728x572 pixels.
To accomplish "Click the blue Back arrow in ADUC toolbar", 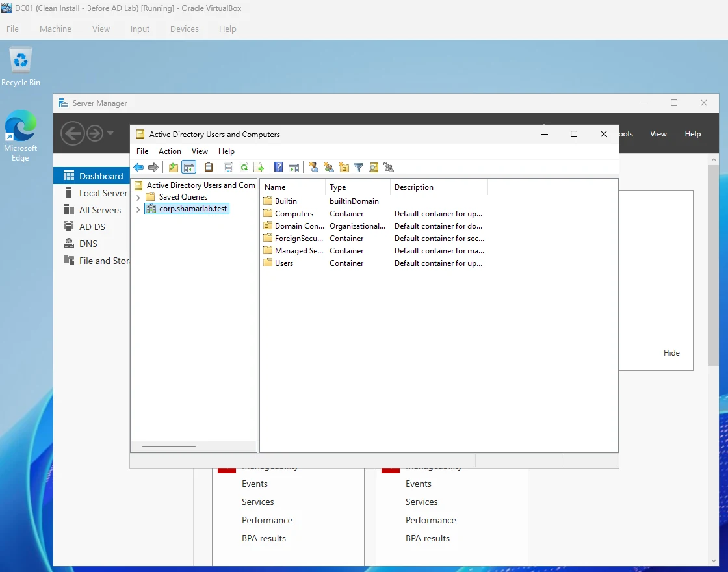I will click(x=138, y=168).
